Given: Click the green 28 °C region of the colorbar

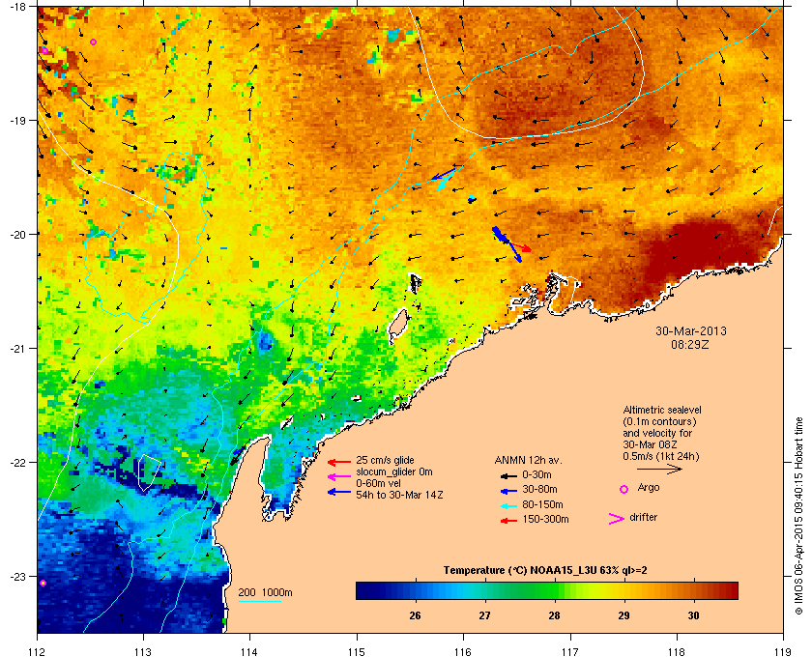Looking at the screenshot, I should pyautogui.click(x=554, y=590).
